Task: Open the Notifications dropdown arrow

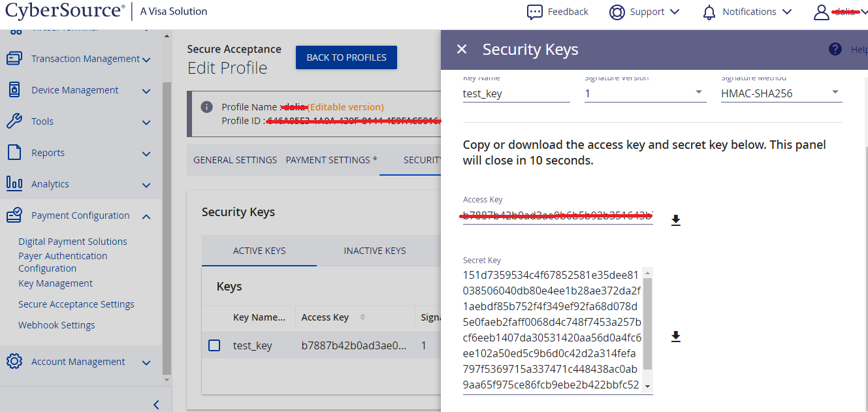Action: point(786,12)
